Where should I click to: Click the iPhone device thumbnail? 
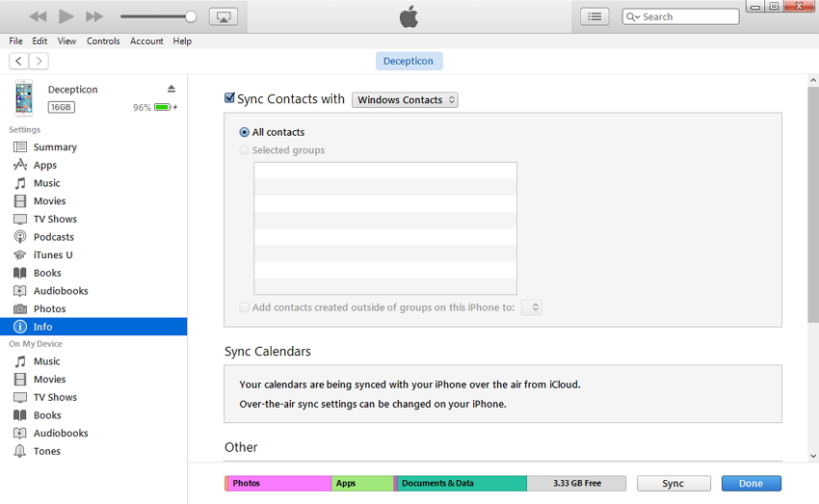pos(23,97)
